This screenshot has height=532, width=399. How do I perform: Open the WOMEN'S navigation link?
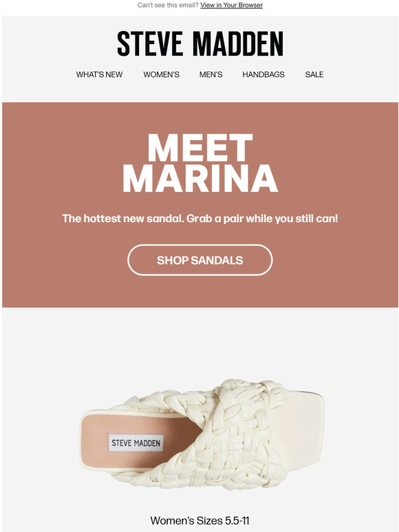(x=161, y=74)
